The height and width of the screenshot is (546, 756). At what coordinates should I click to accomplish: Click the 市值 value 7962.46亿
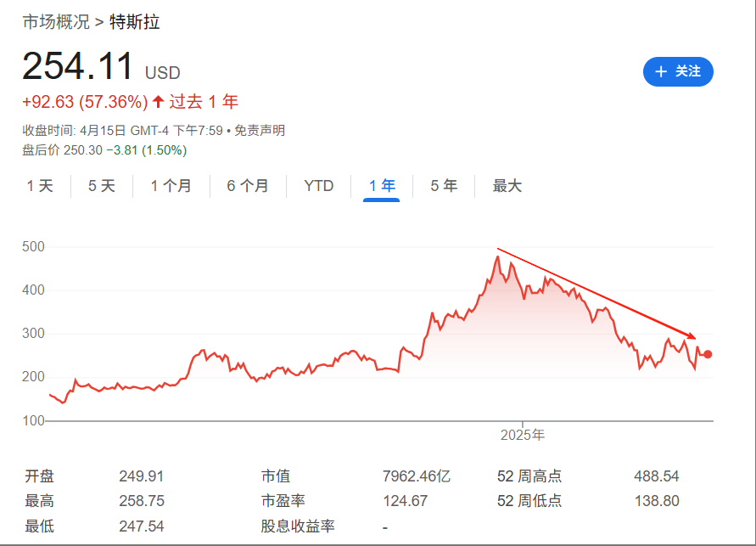(x=417, y=476)
